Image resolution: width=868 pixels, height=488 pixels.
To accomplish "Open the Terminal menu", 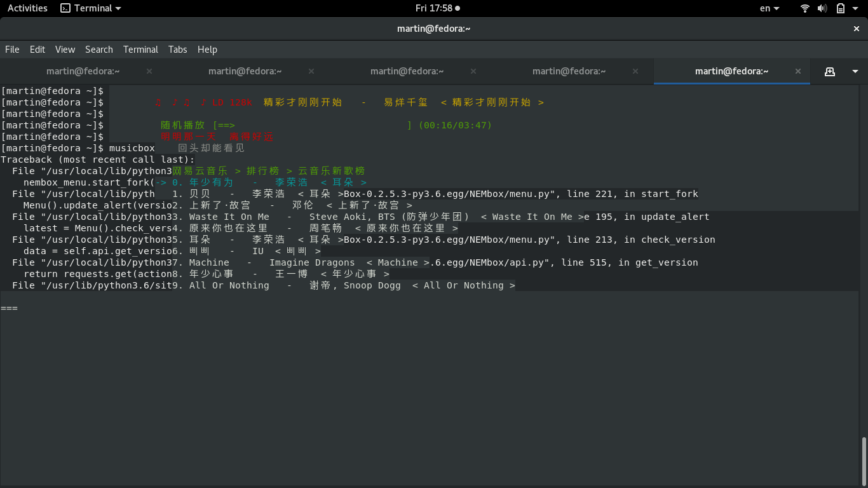I will (x=140, y=49).
